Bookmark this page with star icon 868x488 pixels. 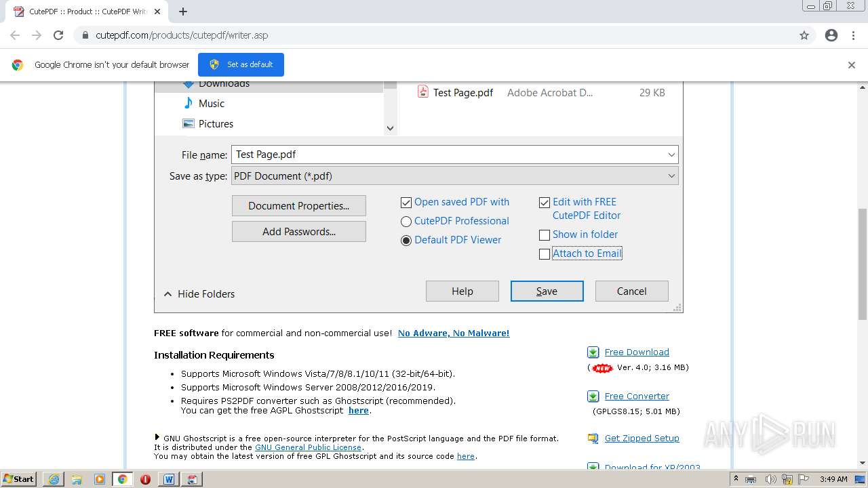(804, 35)
